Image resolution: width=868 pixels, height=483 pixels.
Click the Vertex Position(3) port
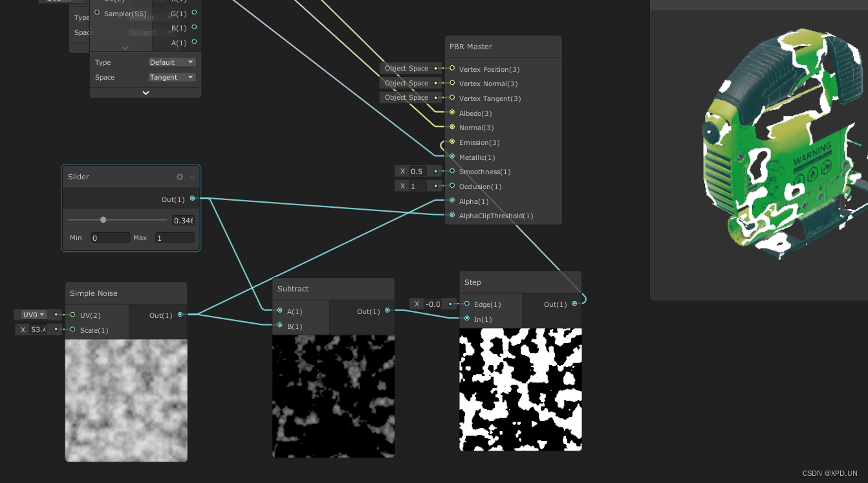coord(452,68)
